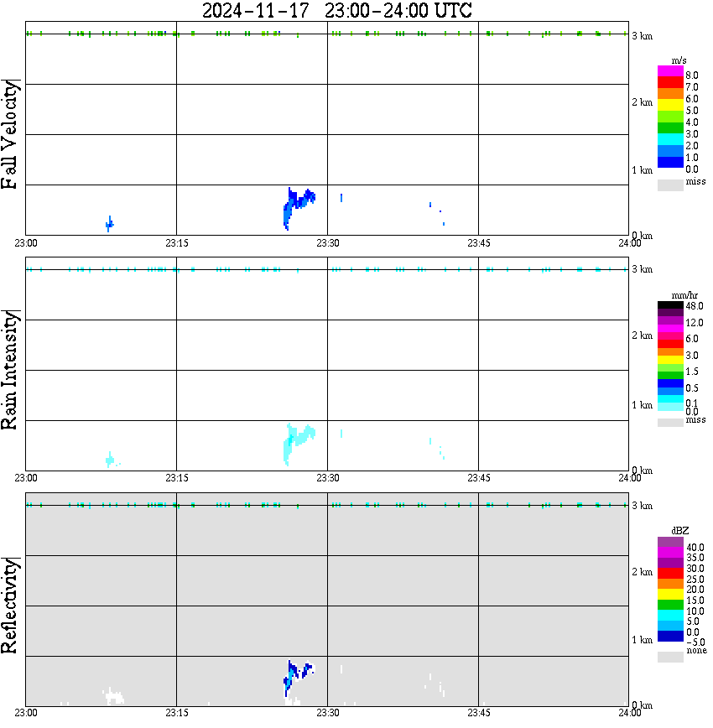
Task: Click the pink 6.0 swatch in mm/hr legend
Action: coord(670,336)
